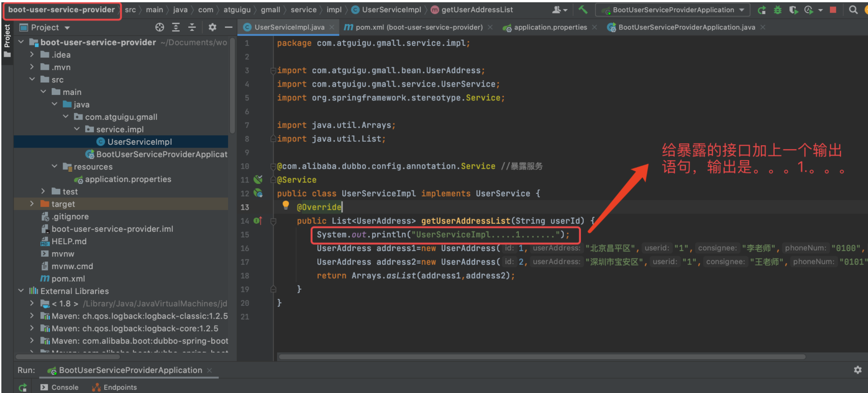Hide the Project tool window
Image resolution: width=868 pixels, height=393 pixels.
pos(229,27)
